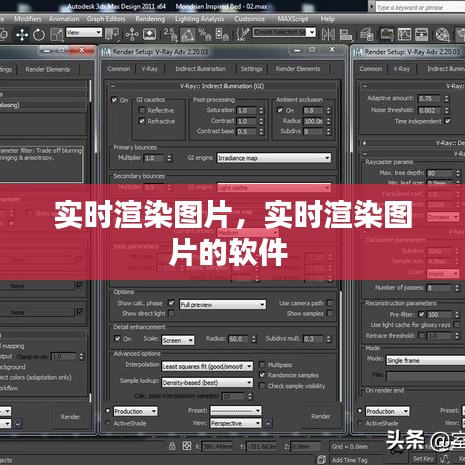Click the Mirror tool icon
This screenshot has width=465, height=465.
pos(328,34)
